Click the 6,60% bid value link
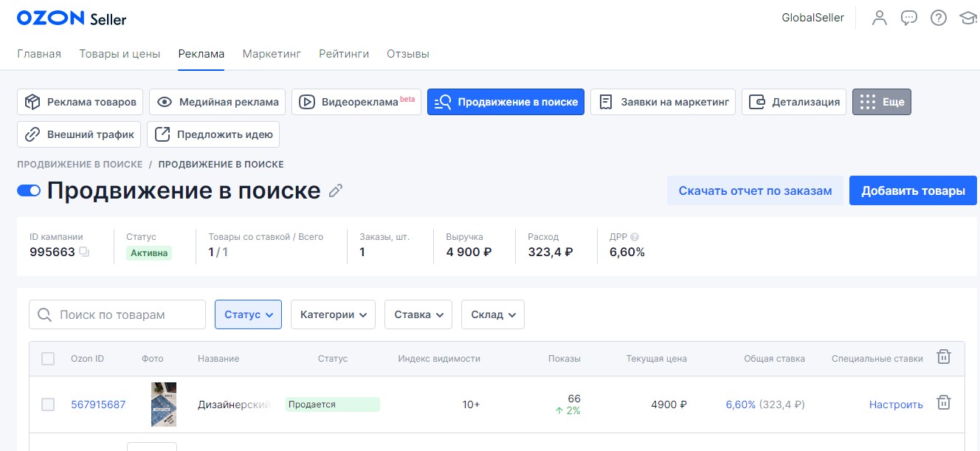Screen dimensions: 980x451 pos(740,404)
